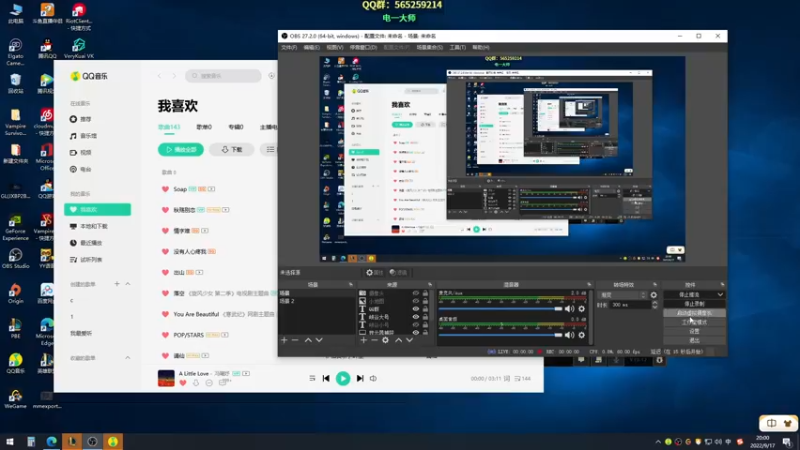Open the 文件 menu in OBS
Viewport: 800px width, 450px height.
pyautogui.click(x=289, y=47)
